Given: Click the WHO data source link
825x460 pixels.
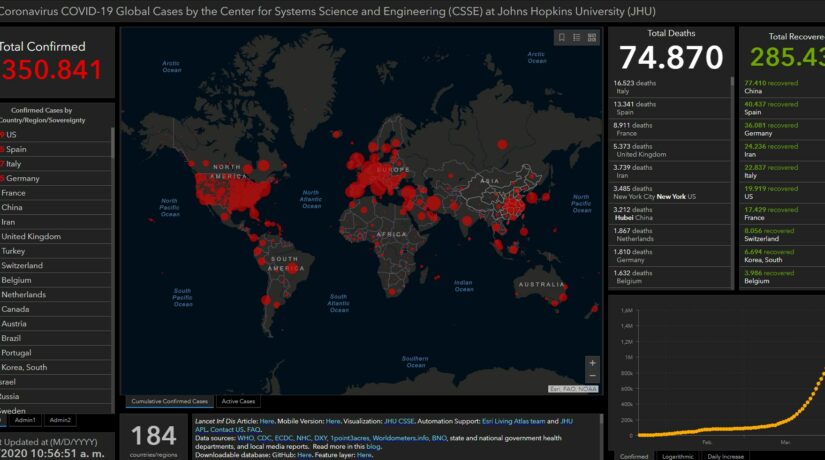Looking at the screenshot, I should pos(245,438).
